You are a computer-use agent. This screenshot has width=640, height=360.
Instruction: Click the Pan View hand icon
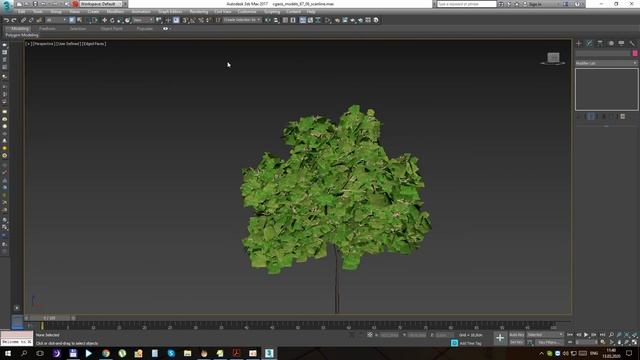coord(619,342)
